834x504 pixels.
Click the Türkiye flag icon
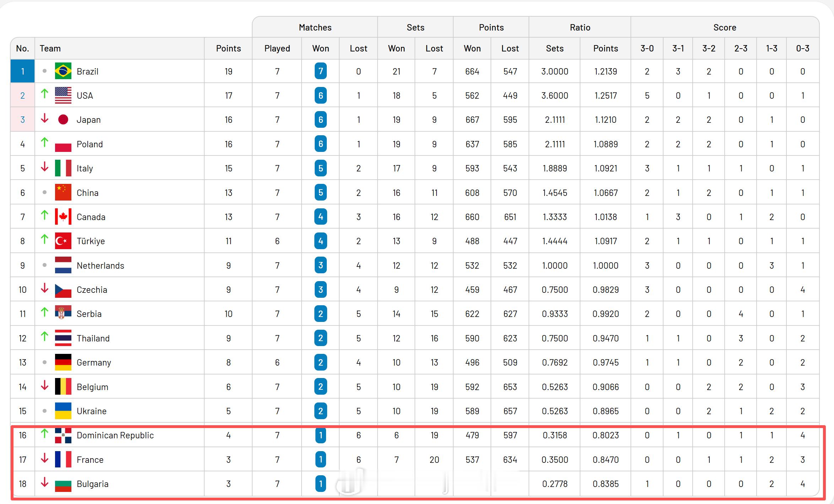tap(63, 241)
